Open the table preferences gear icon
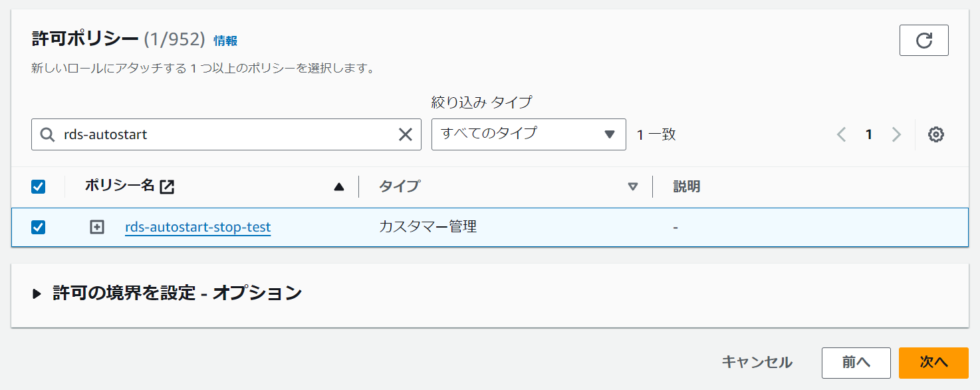Image resolution: width=980 pixels, height=390 pixels. (x=935, y=134)
